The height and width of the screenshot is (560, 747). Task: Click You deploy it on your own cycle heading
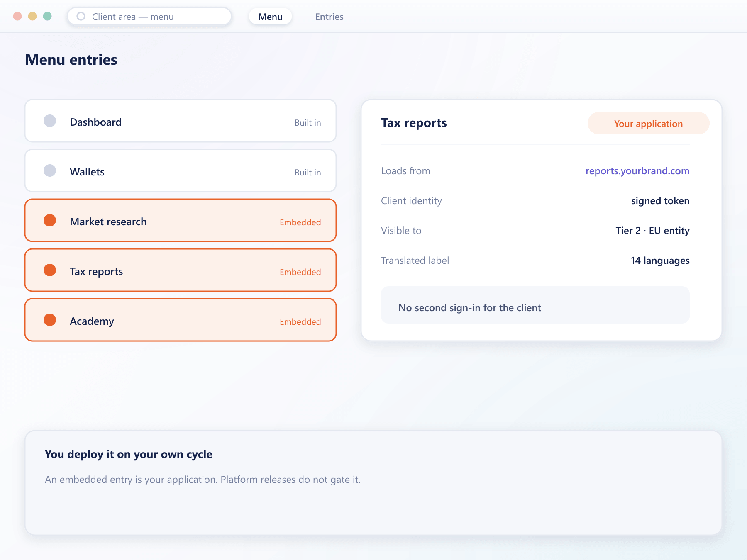point(129,454)
